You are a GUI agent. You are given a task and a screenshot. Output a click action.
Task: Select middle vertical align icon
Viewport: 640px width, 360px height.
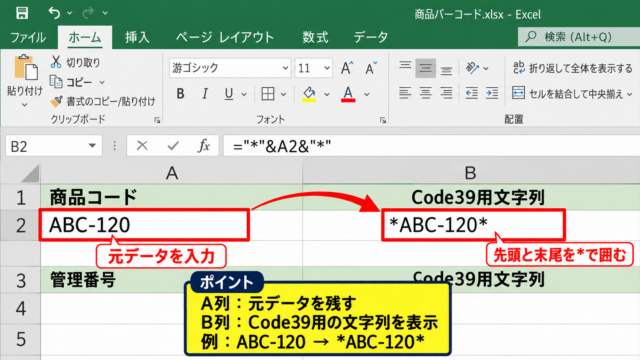(425, 68)
